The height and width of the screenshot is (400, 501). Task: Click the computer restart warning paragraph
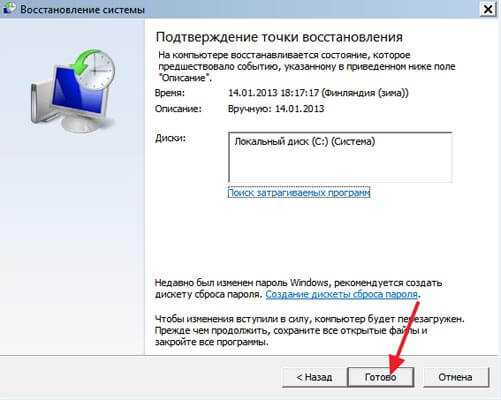[309, 330]
